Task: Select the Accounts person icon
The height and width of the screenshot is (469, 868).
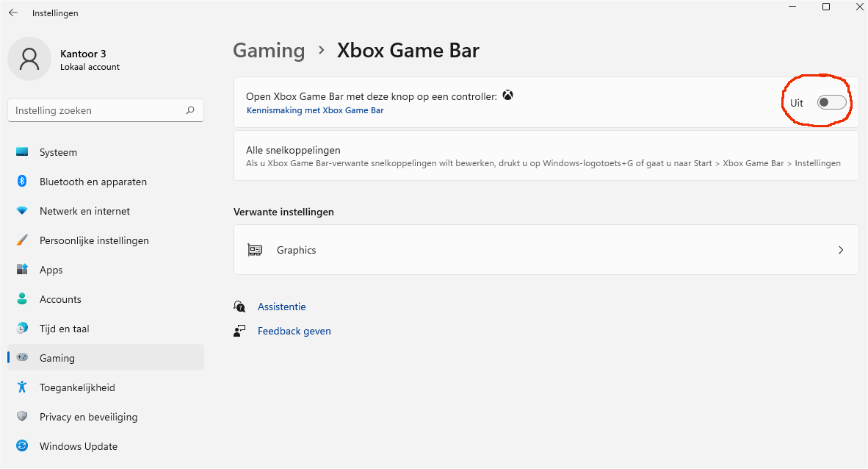Action: 22,298
